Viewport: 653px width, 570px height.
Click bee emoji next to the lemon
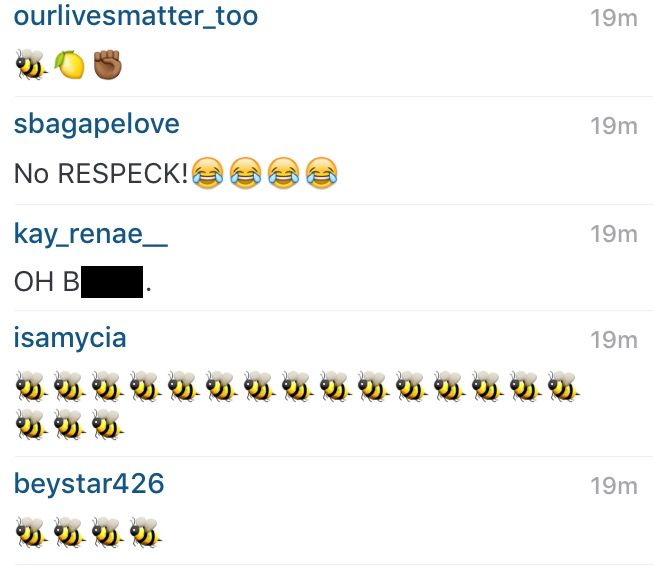(31, 65)
